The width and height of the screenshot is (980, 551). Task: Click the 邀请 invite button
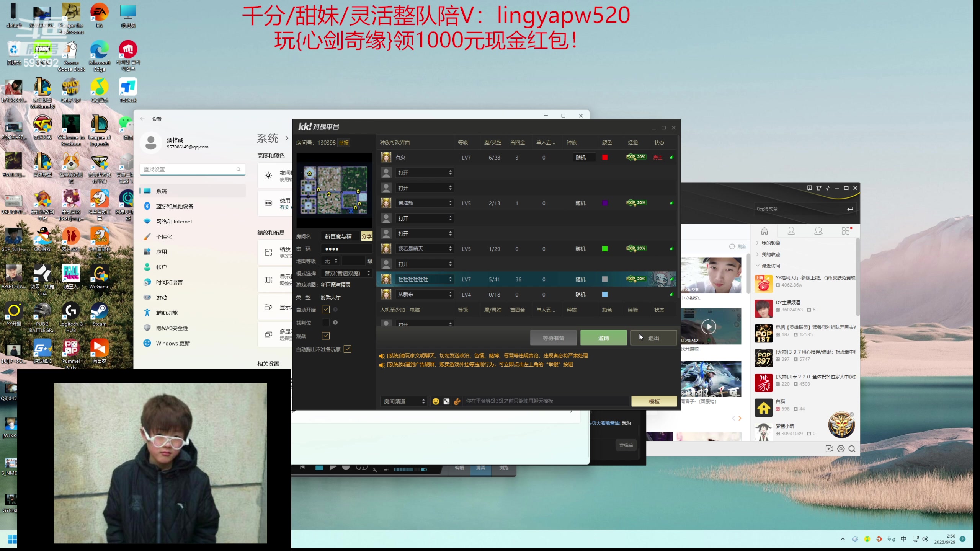pos(603,338)
